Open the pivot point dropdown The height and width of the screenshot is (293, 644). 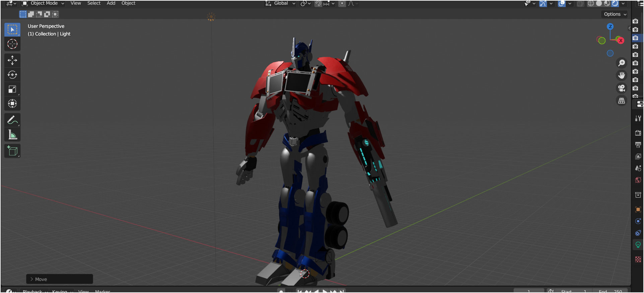pos(305,3)
